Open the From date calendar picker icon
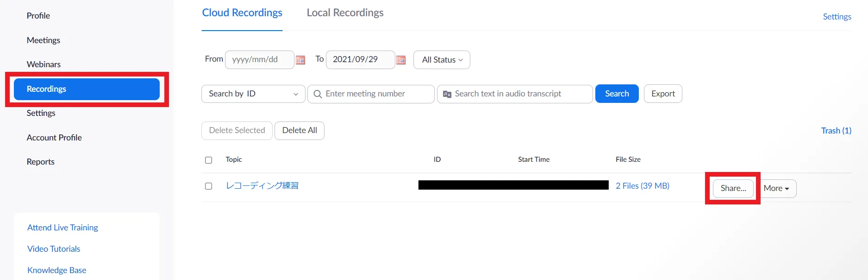 point(300,60)
